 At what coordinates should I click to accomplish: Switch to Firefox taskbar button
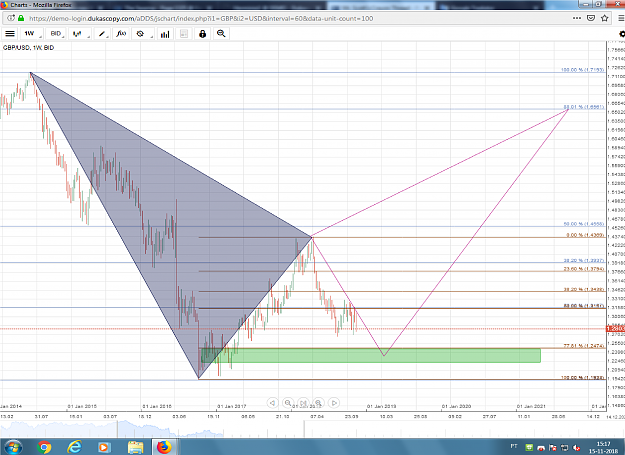[164, 447]
